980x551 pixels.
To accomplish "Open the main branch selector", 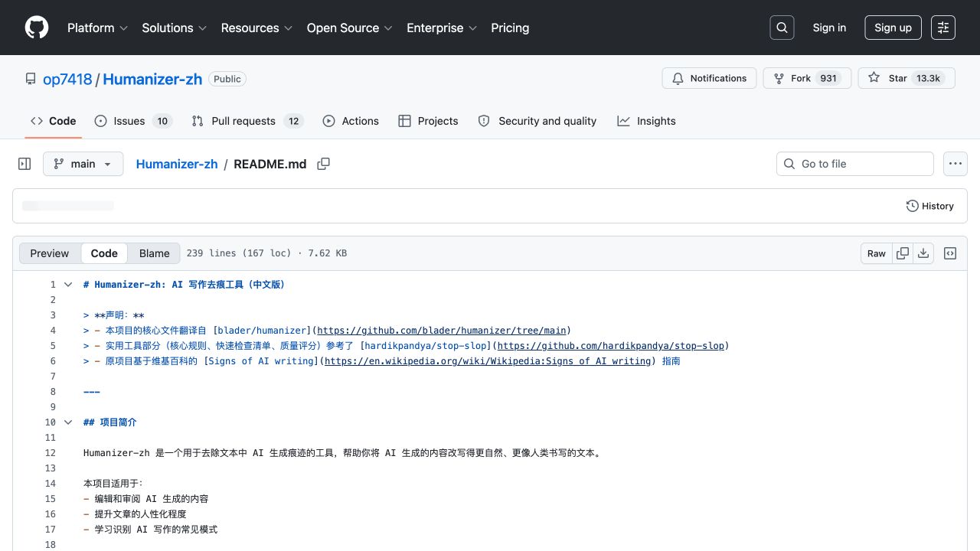I will click(83, 164).
